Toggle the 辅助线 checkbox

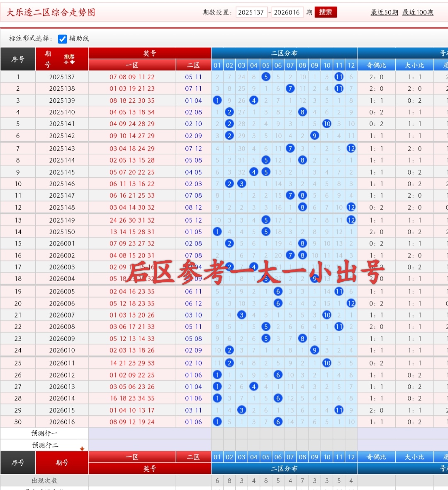coord(63,39)
